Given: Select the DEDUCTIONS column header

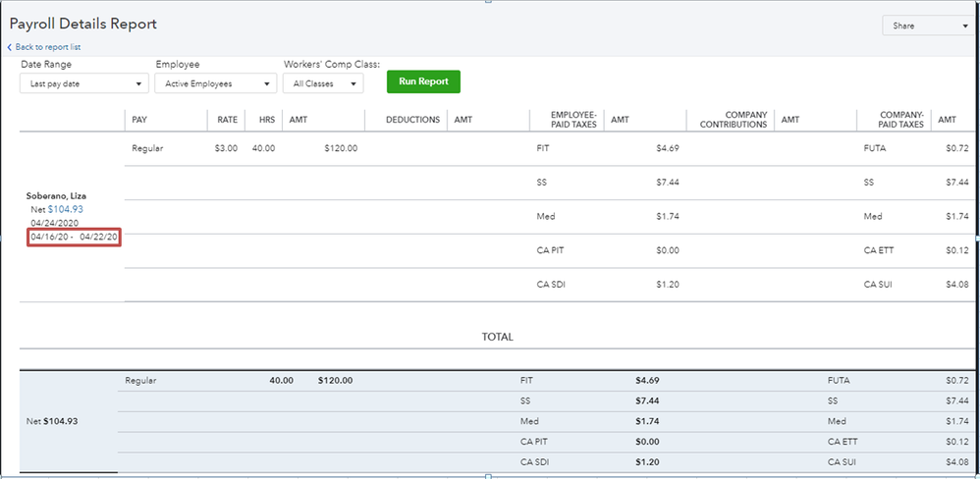Looking at the screenshot, I should pos(412,120).
